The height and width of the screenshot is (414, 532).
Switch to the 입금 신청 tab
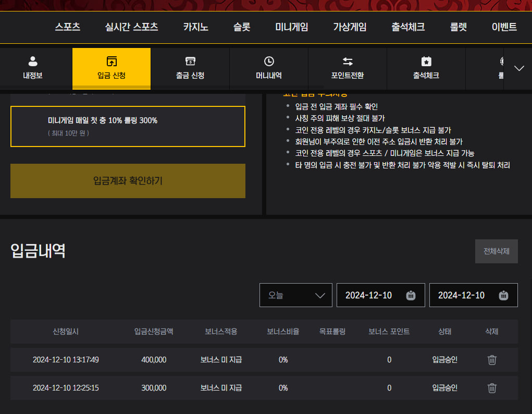[112, 68]
